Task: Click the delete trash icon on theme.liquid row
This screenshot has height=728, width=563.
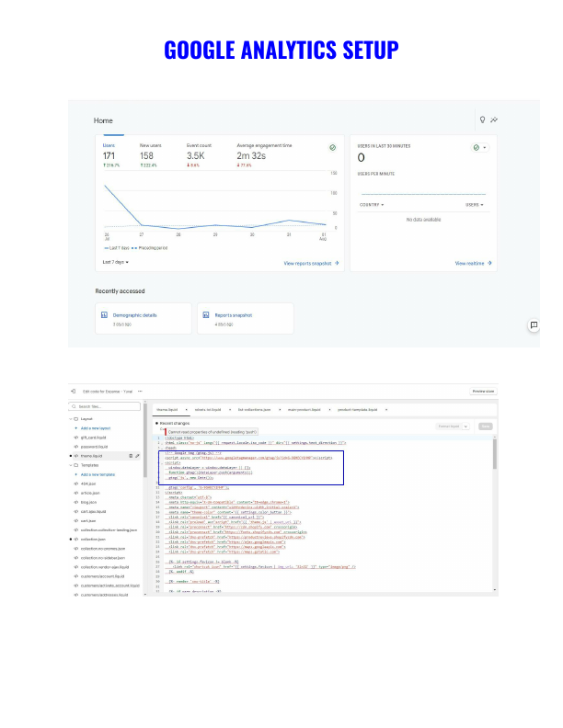Action: [x=131, y=456]
